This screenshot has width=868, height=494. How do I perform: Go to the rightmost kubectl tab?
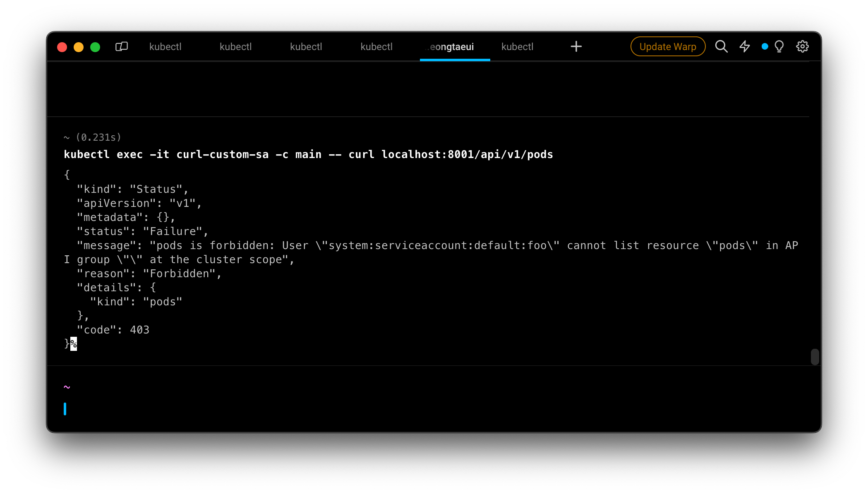pos(517,47)
